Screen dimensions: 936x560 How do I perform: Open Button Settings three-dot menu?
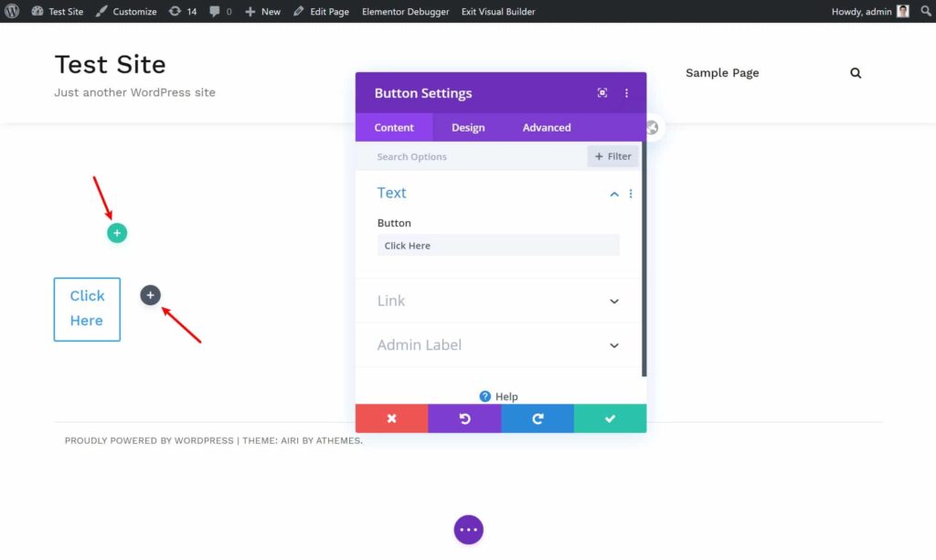[x=627, y=93]
